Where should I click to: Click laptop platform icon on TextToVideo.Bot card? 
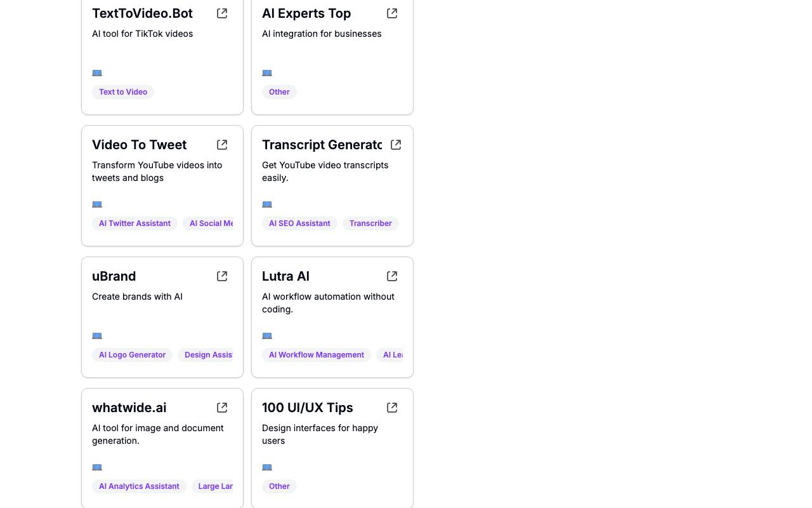click(x=97, y=73)
